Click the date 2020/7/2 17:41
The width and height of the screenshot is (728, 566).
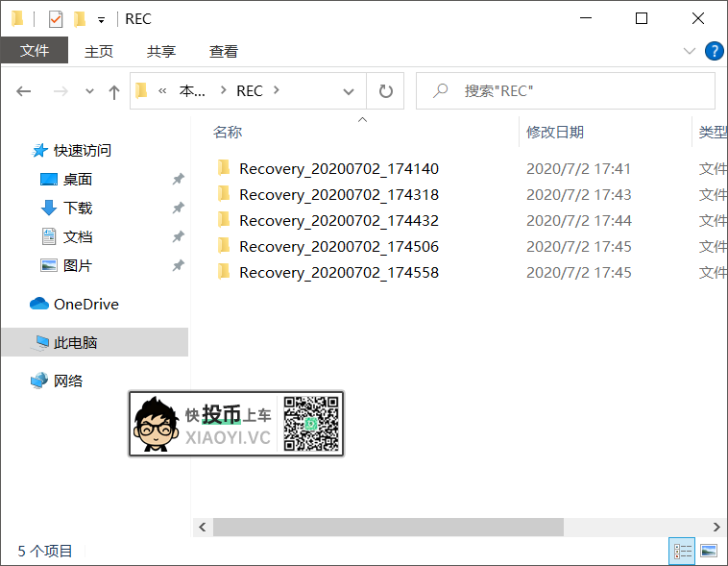click(x=578, y=169)
